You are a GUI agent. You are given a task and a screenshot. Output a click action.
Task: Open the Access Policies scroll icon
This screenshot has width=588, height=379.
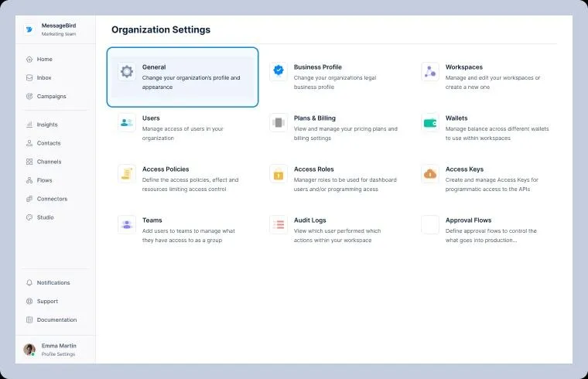(127, 173)
